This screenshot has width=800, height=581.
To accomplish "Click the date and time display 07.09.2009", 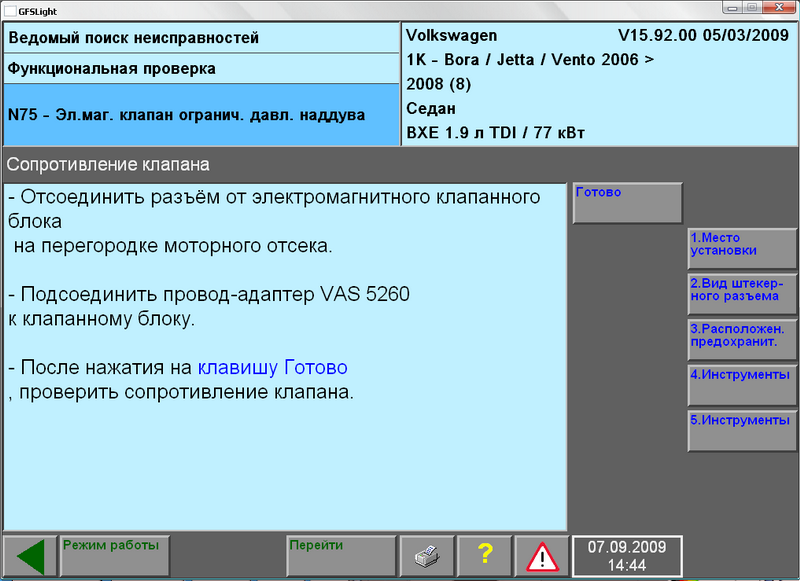I will (x=627, y=556).
